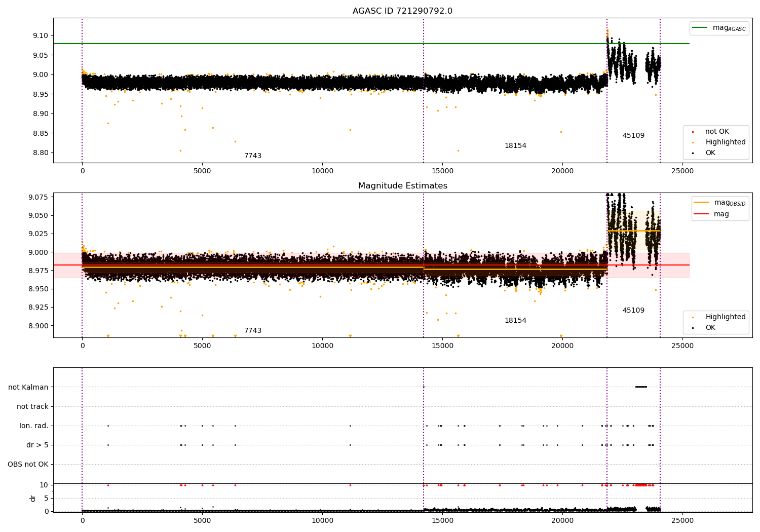The width and height of the screenshot is (760, 532).
Task: Click '15000' x tick under the bottom plot
Action: pos(442,520)
